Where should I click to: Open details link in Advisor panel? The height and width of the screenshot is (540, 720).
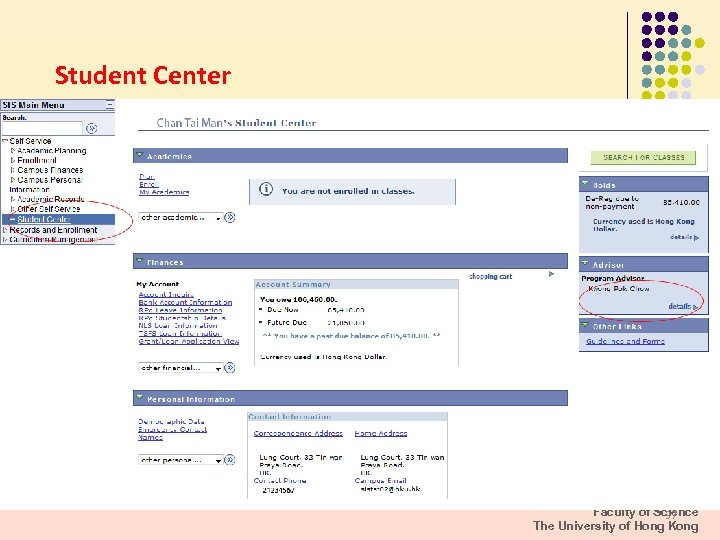point(682,306)
